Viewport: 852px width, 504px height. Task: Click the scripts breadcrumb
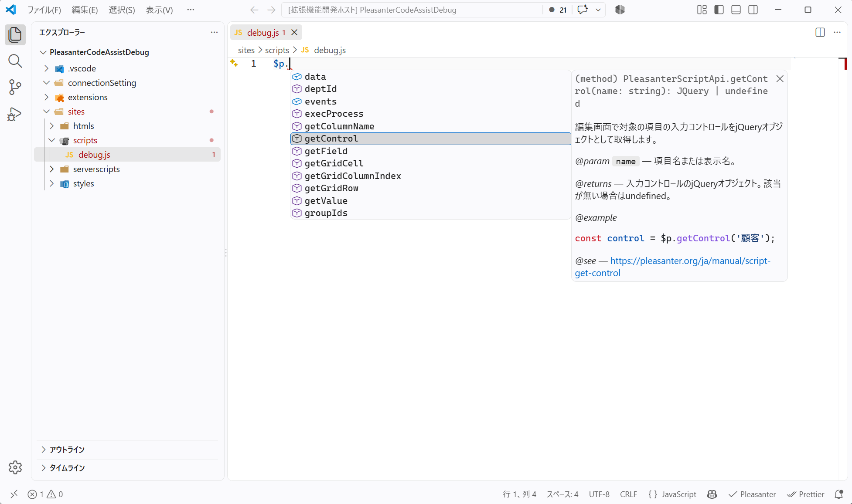click(x=277, y=50)
